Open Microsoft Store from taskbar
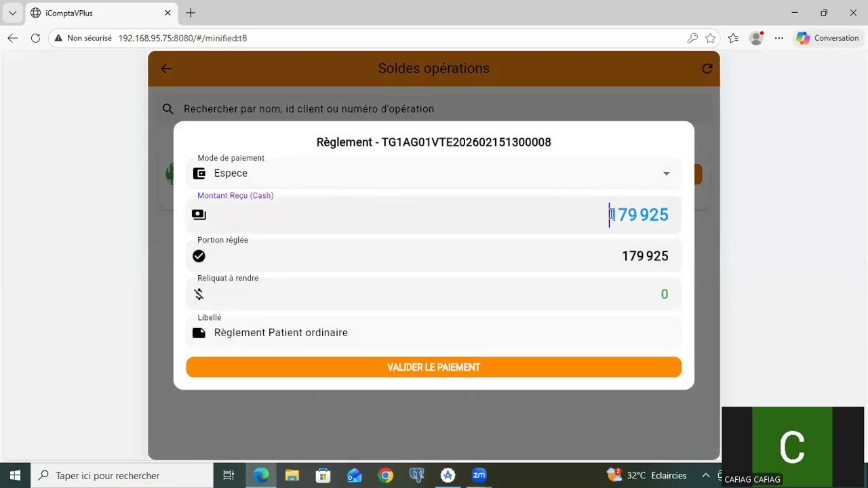The image size is (868, 488). tap(323, 475)
